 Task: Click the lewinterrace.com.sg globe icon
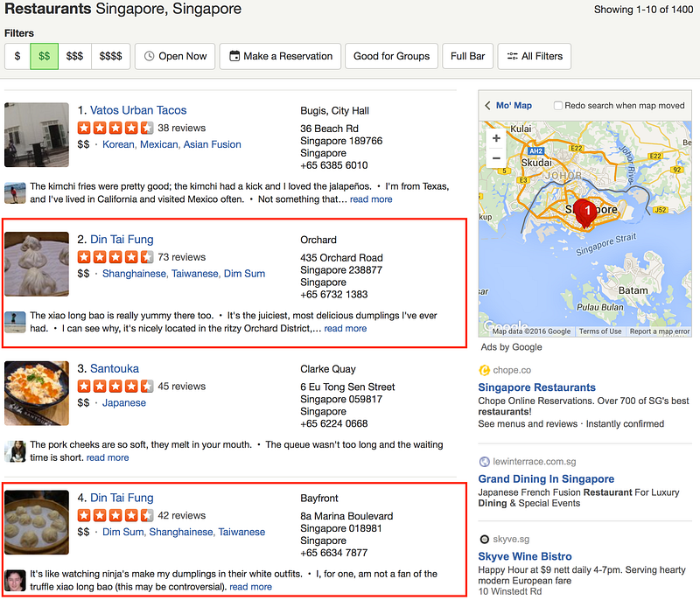(484, 462)
